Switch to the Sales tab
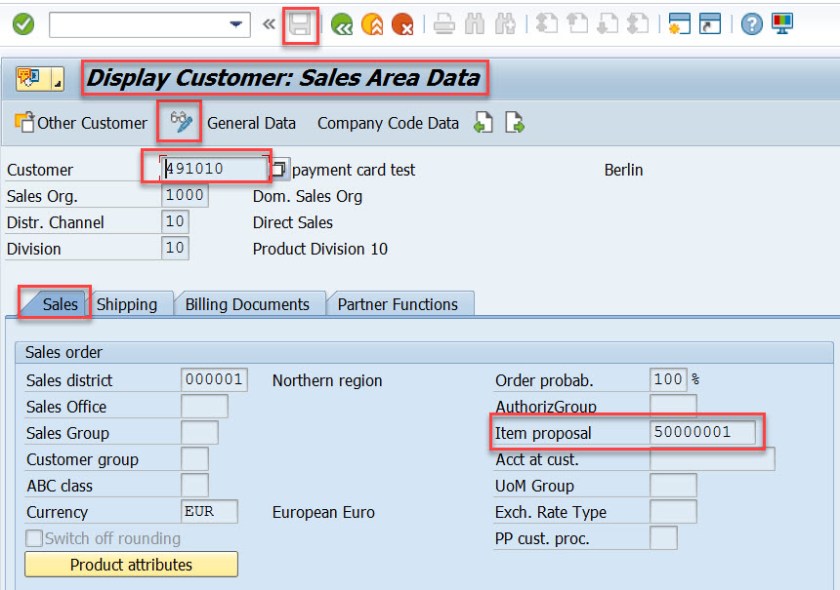This screenshot has width=840, height=590. pos(60,304)
